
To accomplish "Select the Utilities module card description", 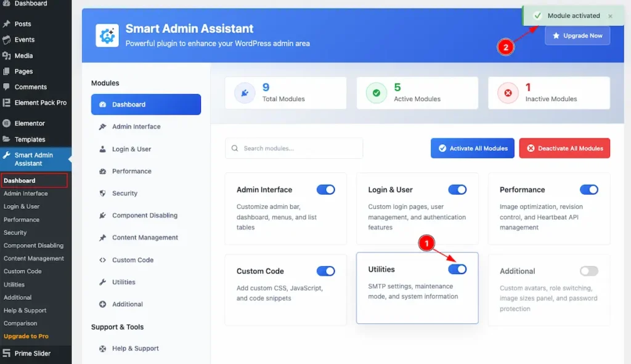I will click(413, 291).
